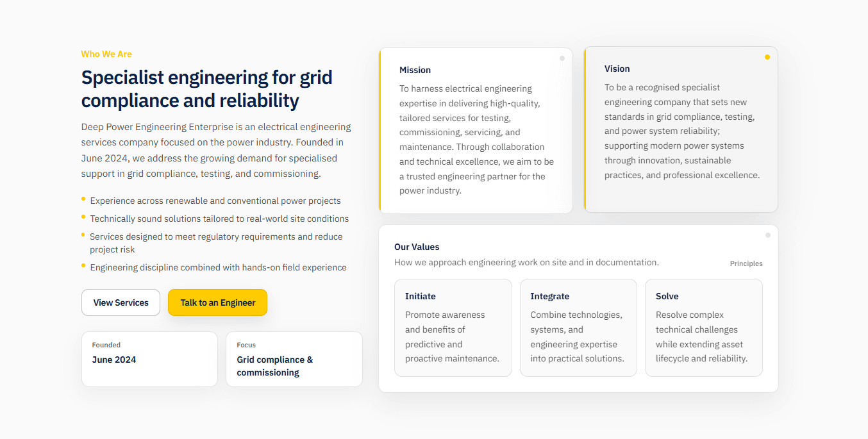Click bullet about regulatory requirements
The width and height of the screenshot is (868, 439).
[x=217, y=243]
